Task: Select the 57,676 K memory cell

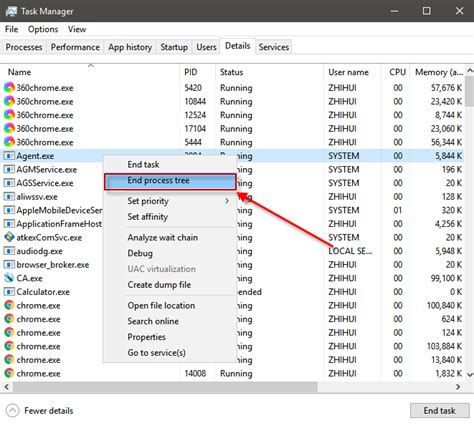Action: [446, 88]
